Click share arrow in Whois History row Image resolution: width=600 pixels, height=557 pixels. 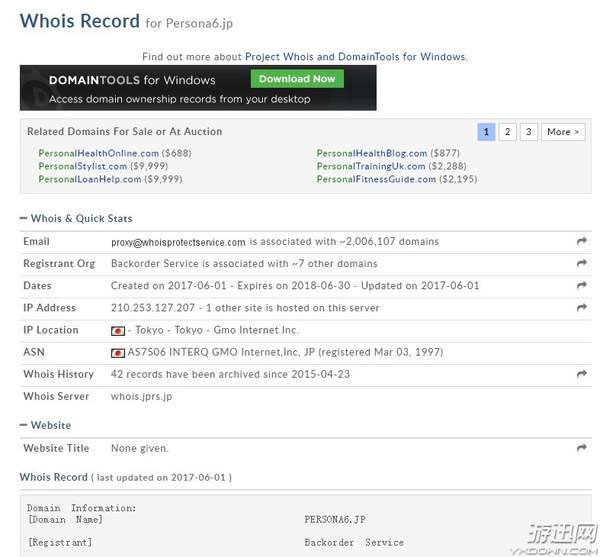coord(582,374)
